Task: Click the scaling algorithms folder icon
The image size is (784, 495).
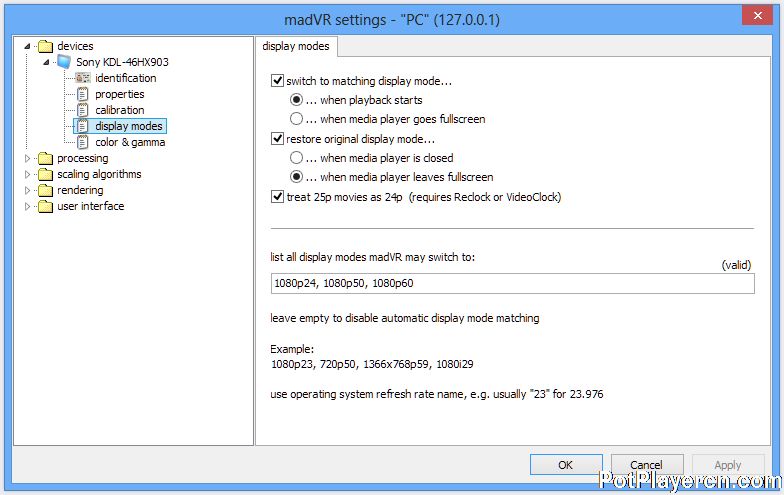Action: (x=46, y=174)
